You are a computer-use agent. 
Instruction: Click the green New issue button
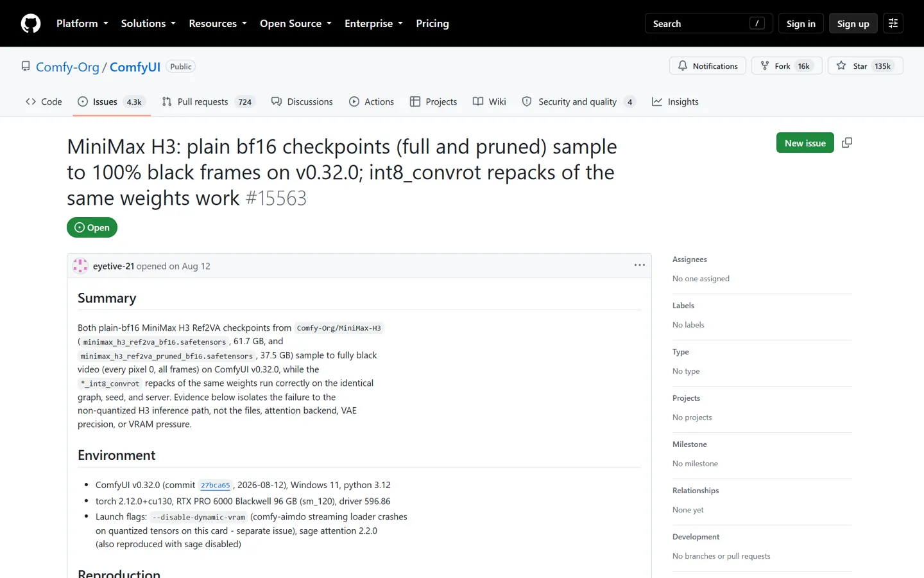pos(805,143)
